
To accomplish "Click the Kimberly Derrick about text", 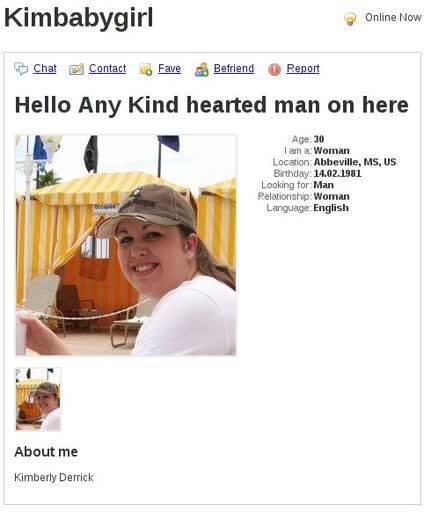I will pos(54,477).
